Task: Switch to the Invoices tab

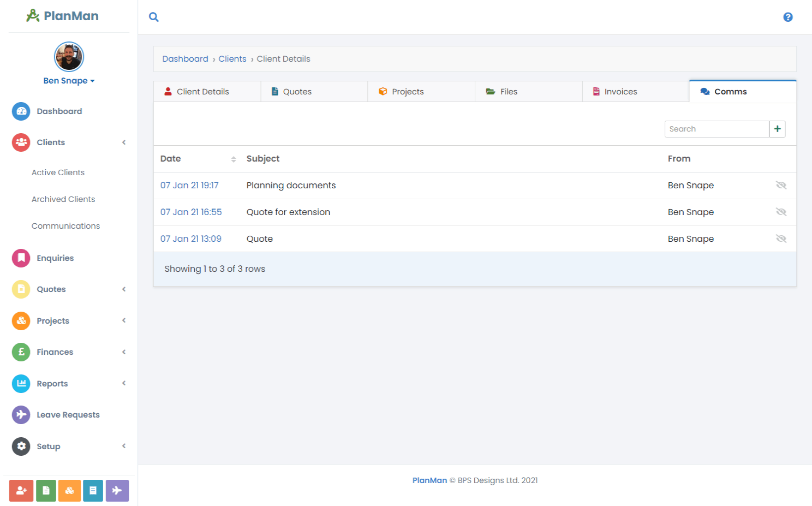Action: [x=636, y=92]
